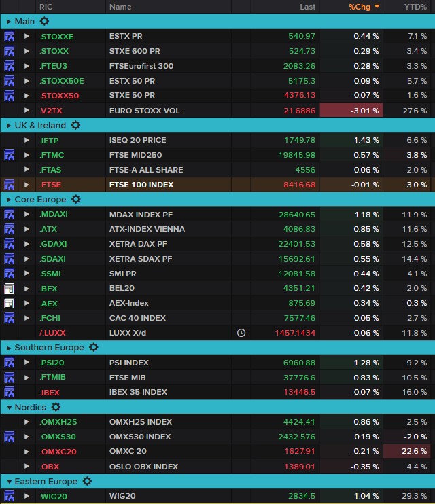Click the chain icon beside .STOXX50
This screenshot has width=435, height=504.
pos(10,96)
